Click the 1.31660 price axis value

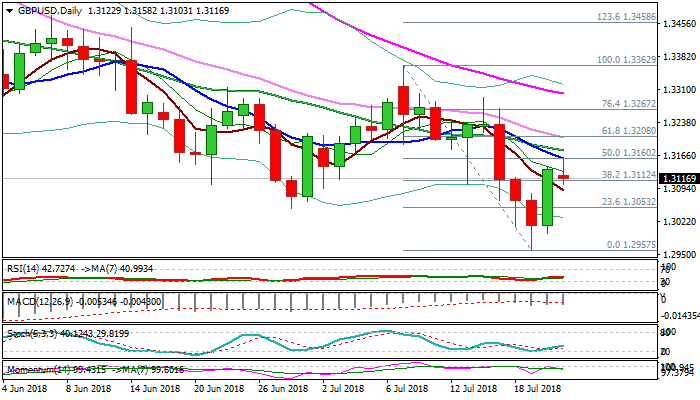tap(679, 155)
